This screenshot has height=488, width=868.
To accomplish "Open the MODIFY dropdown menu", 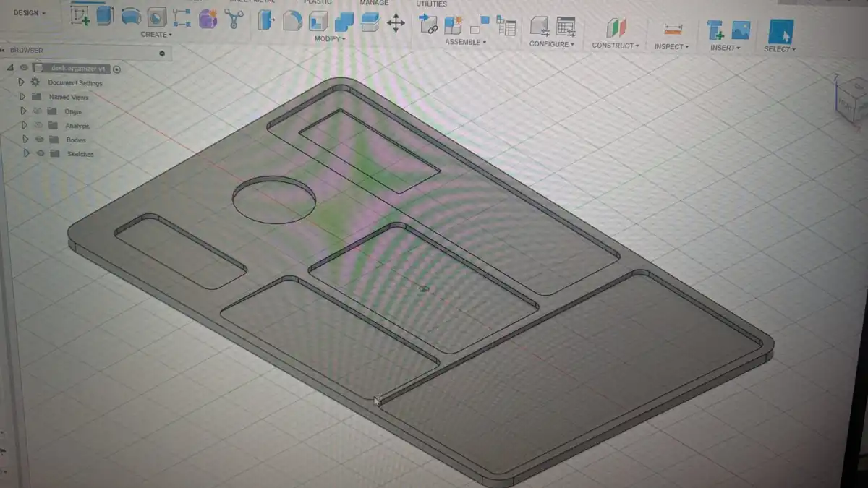I will coord(330,38).
